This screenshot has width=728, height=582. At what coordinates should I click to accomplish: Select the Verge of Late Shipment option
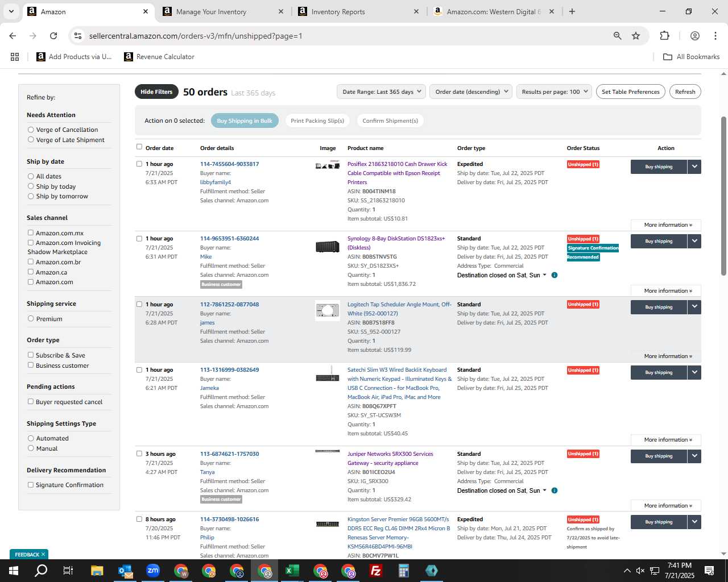click(31, 140)
